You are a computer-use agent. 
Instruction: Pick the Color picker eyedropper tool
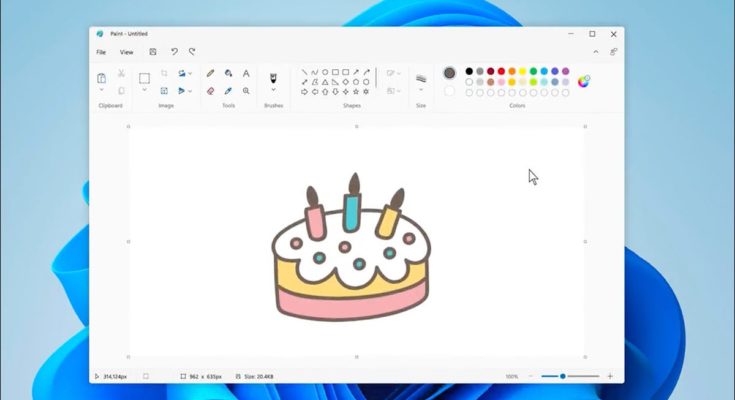click(x=228, y=91)
